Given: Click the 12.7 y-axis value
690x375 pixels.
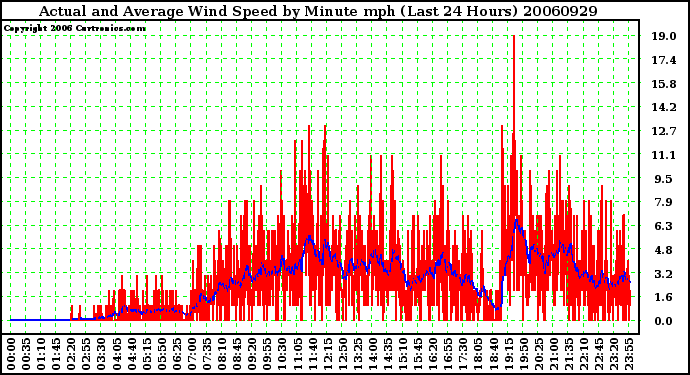Looking at the screenshot, I should [664, 131].
